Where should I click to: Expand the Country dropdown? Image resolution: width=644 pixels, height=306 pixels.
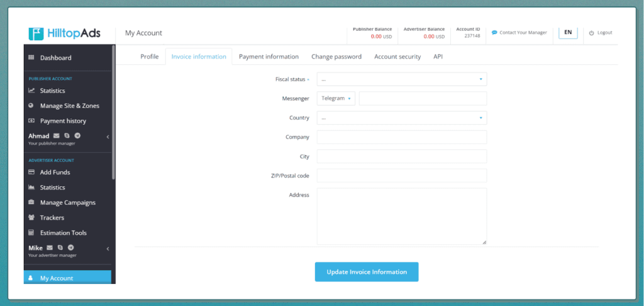(x=401, y=118)
